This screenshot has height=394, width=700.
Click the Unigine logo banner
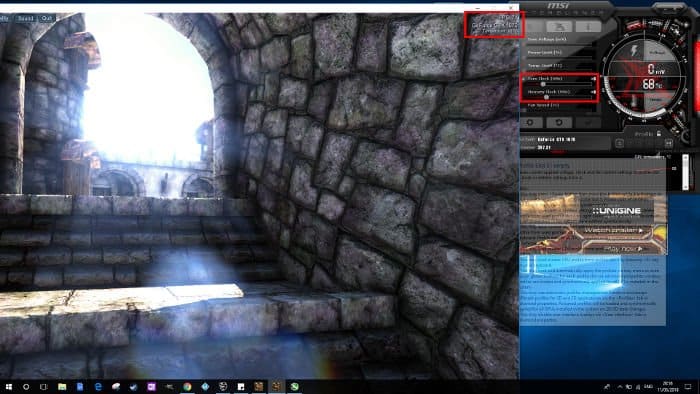[616, 211]
